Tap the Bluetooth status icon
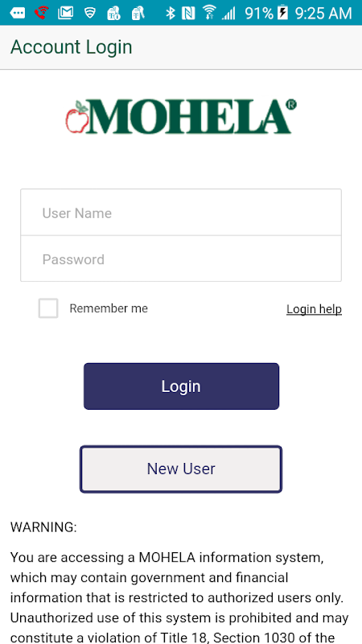The width and height of the screenshot is (362, 644). (x=170, y=13)
